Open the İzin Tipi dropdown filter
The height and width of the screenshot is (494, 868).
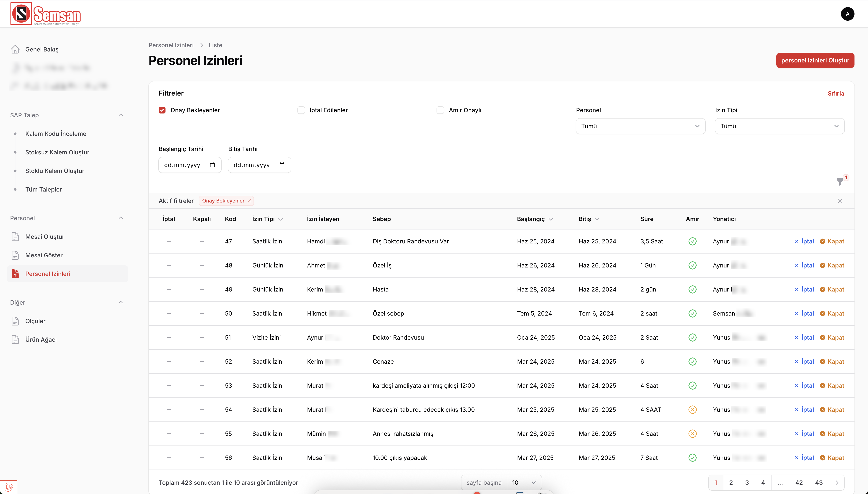tap(779, 126)
